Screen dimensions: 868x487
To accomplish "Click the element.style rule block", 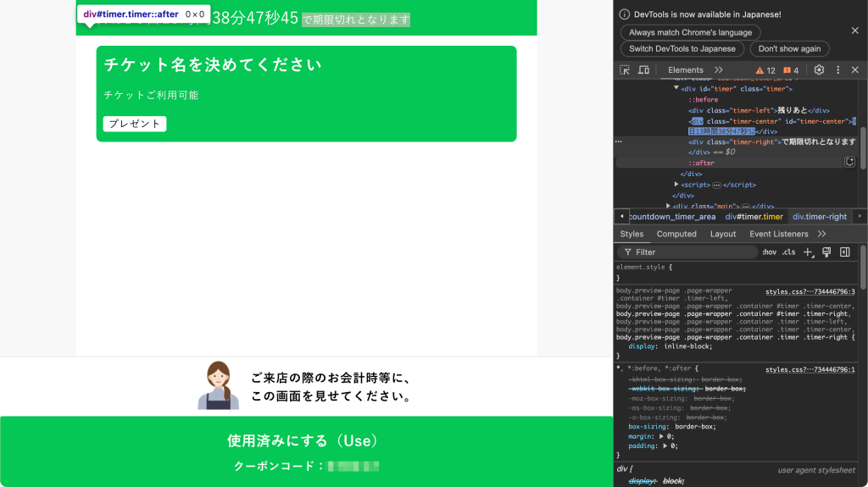I will click(x=737, y=272).
